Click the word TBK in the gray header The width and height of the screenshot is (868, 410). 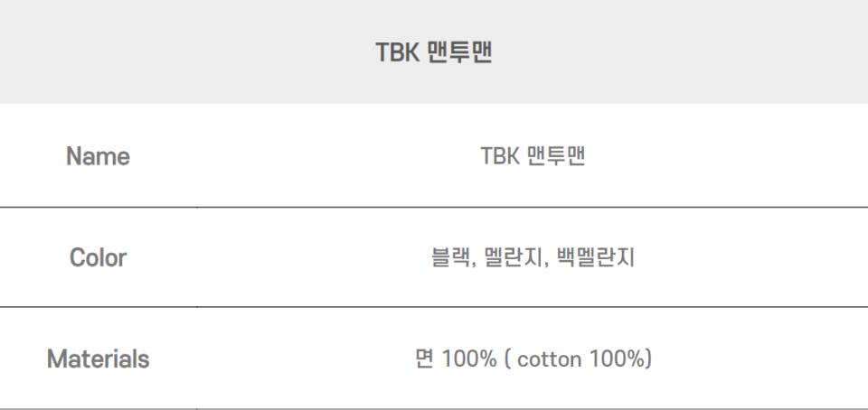click(x=395, y=52)
